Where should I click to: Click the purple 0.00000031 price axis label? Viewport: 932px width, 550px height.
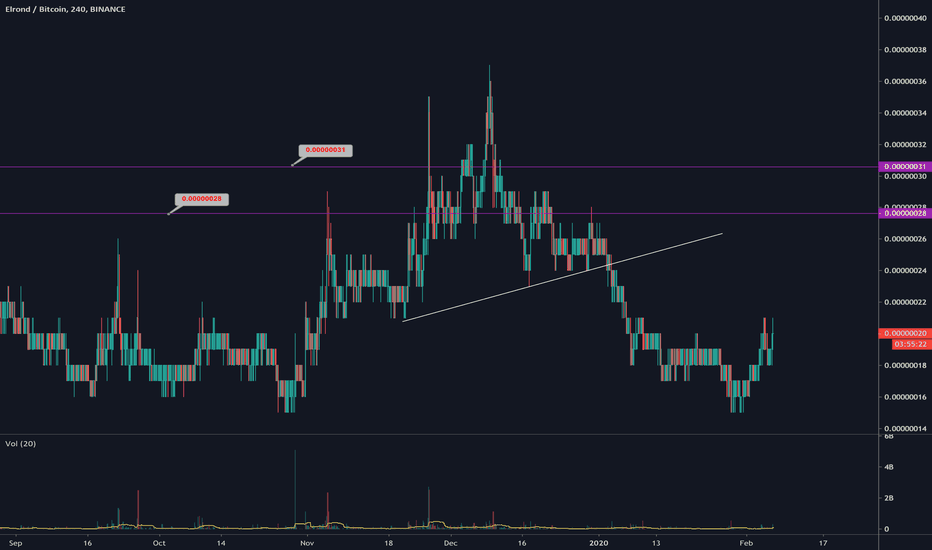click(905, 167)
